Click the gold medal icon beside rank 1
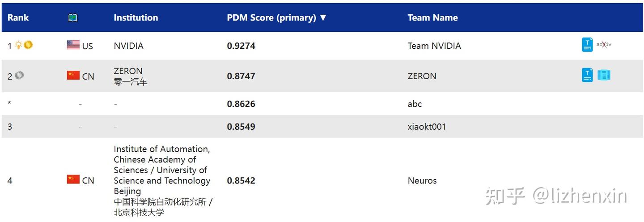The image size is (644, 222). click(28, 45)
